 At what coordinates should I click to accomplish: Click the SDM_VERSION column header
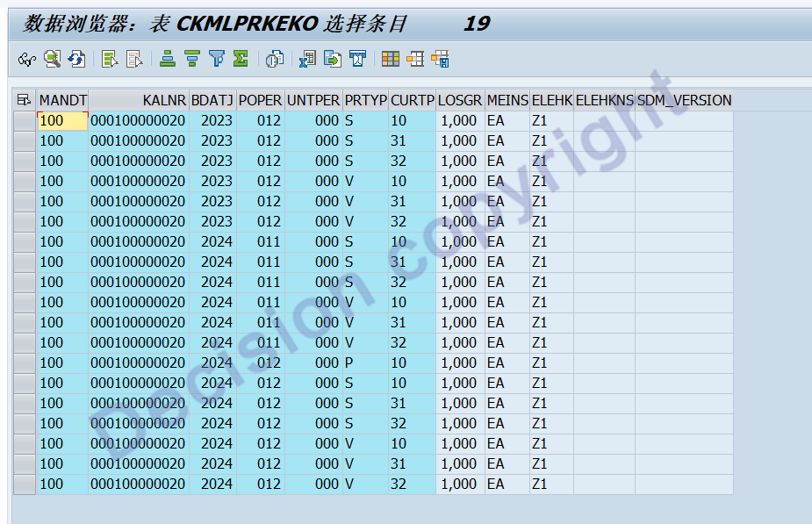[684, 100]
